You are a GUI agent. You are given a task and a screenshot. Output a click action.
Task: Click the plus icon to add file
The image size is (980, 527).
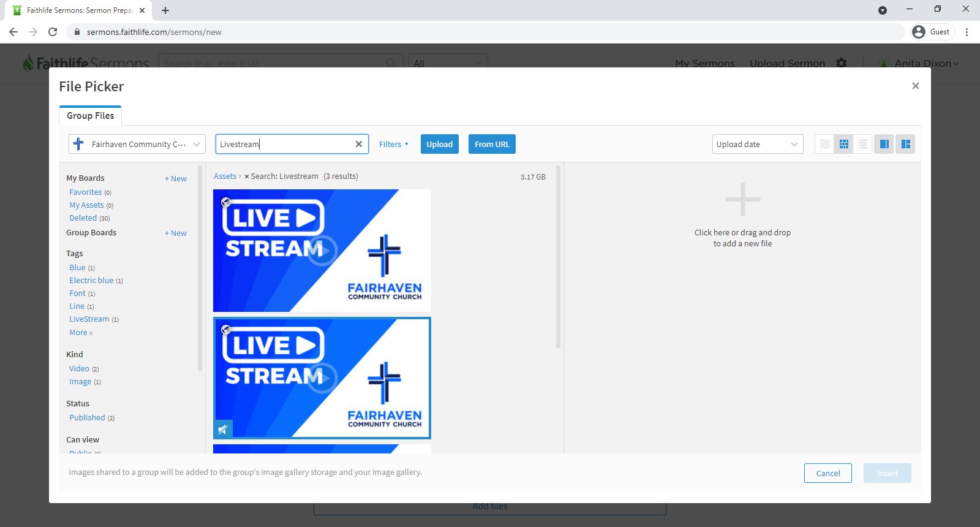[742, 200]
